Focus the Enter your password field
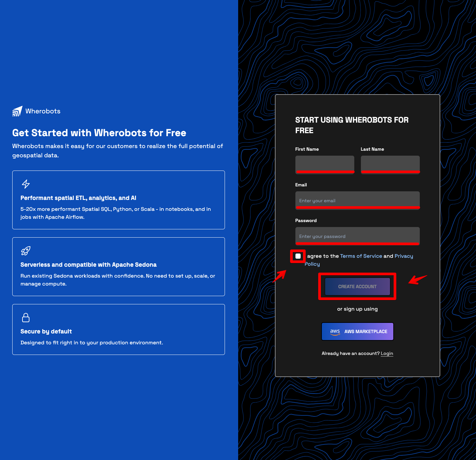 (358, 236)
